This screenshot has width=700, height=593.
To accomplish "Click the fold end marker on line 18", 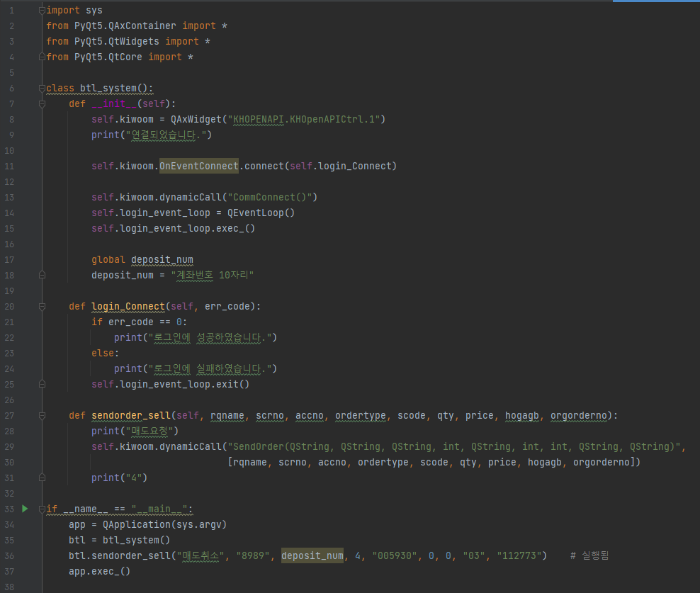I will (42, 275).
